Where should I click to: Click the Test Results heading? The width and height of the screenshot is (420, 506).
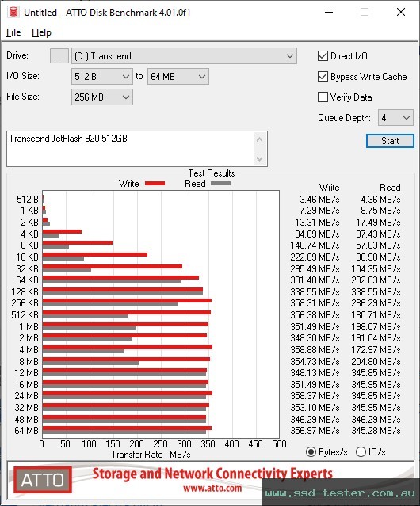click(x=212, y=173)
